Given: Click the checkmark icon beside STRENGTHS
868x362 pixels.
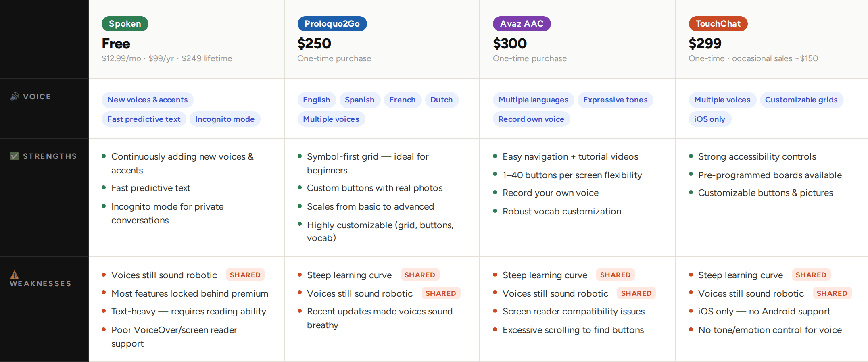Looking at the screenshot, I should (x=15, y=156).
